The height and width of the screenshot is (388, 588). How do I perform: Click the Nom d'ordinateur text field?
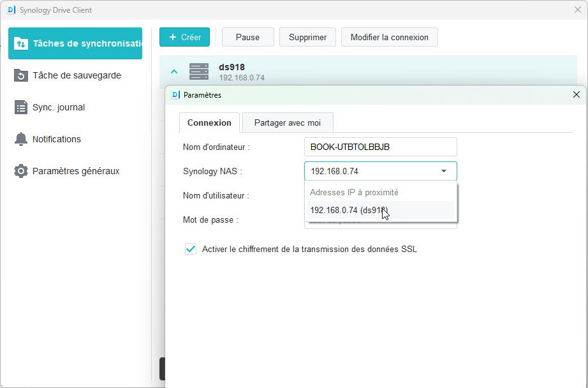point(380,147)
